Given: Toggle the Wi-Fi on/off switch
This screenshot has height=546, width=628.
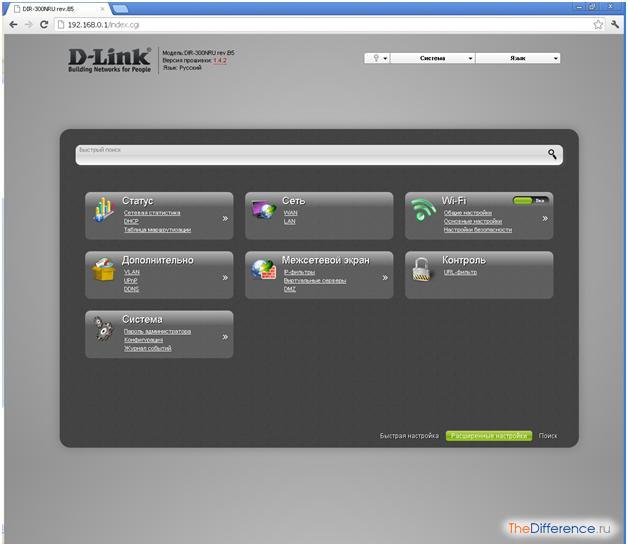Looking at the screenshot, I should tap(531, 200).
